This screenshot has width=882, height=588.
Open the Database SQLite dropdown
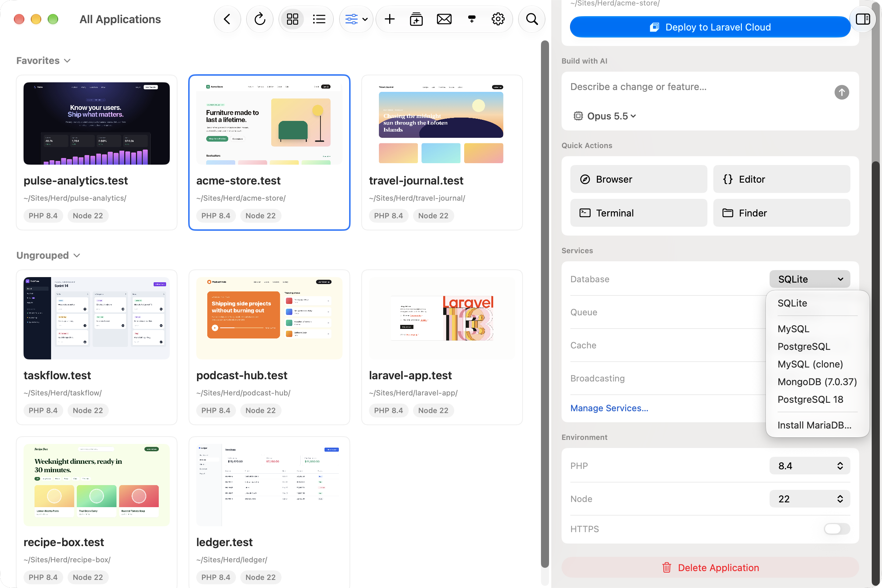click(810, 279)
